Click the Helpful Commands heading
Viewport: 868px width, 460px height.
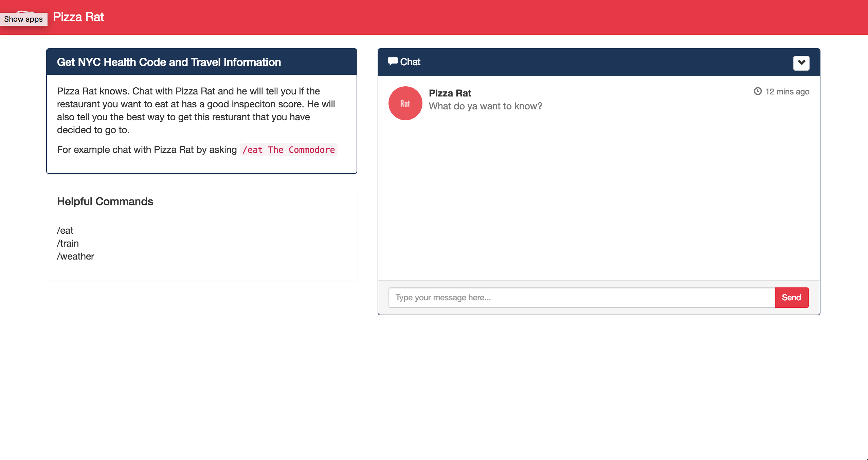point(105,201)
